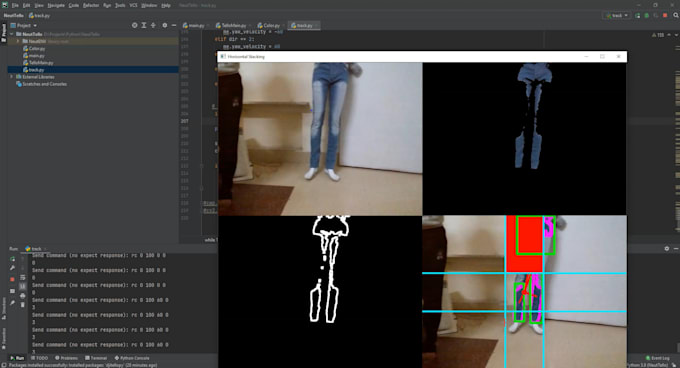The image size is (680, 368).
Task: Open the VCS menu
Action: point(133,5)
